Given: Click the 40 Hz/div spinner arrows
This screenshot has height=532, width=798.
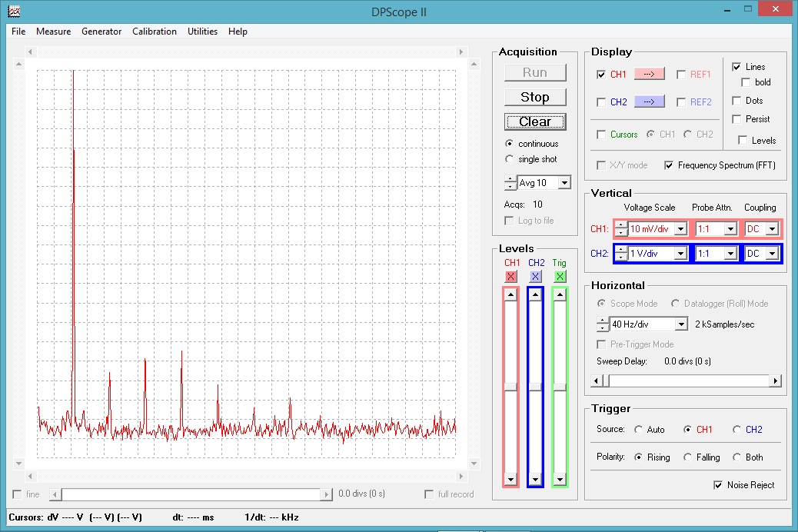Looking at the screenshot, I should pyautogui.click(x=603, y=324).
